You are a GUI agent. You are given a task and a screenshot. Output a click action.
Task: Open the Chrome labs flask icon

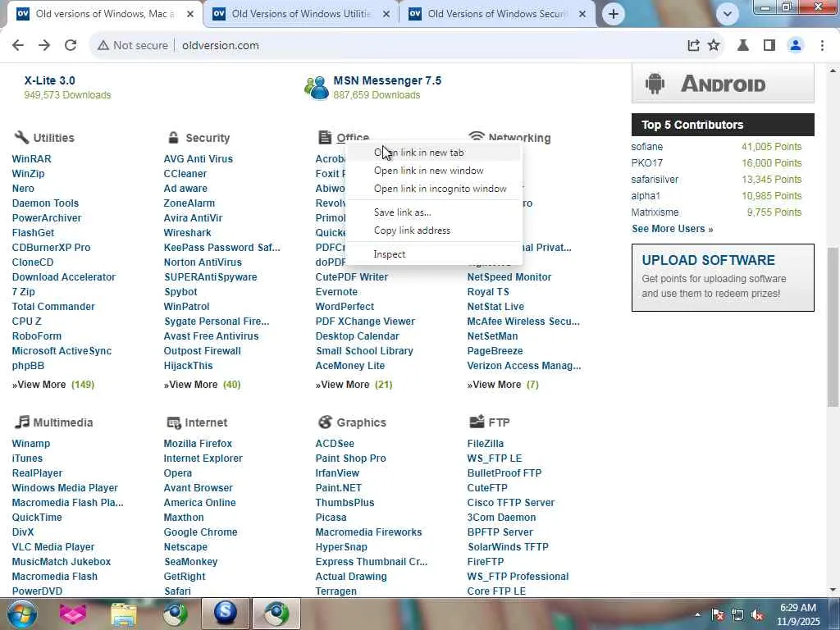(x=743, y=46)
